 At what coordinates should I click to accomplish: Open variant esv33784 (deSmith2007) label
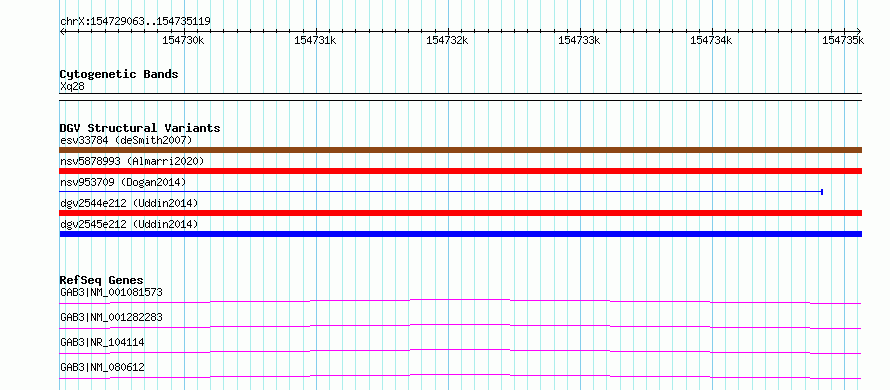click(x=126, y=140)
